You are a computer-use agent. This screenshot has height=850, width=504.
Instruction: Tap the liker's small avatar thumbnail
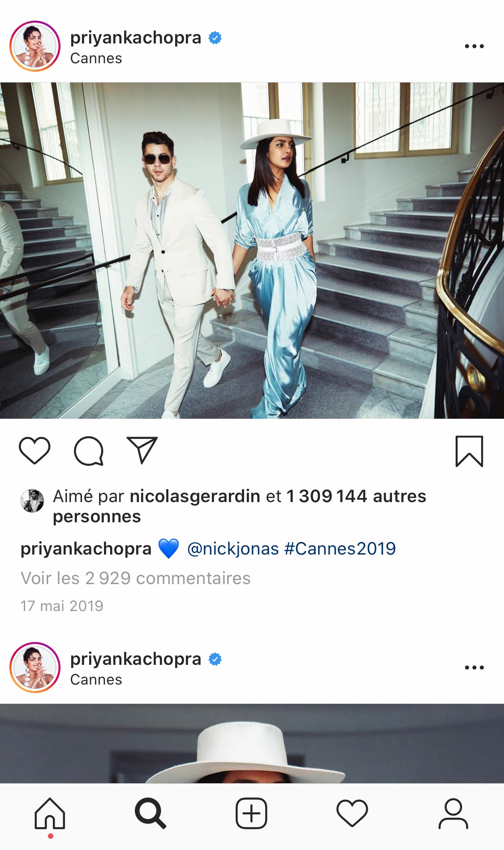tap(32, 501)
